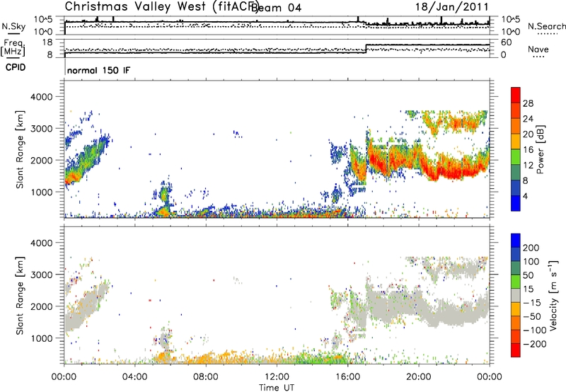Image resolution: width=566 pixels, height=392 pixels.
Task: Click the 'Beam 04' label
Action: coord(277,8)
